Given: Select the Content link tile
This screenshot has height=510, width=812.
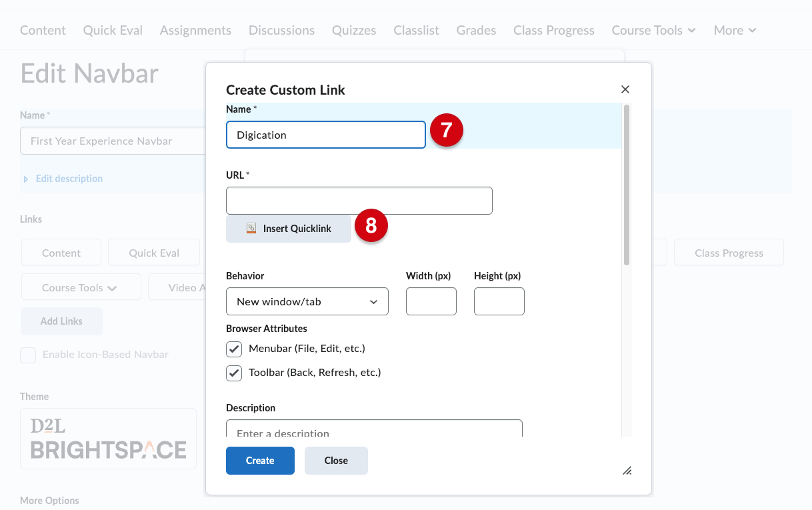Looking at the screenshot, I should click(x=61, y=253).
